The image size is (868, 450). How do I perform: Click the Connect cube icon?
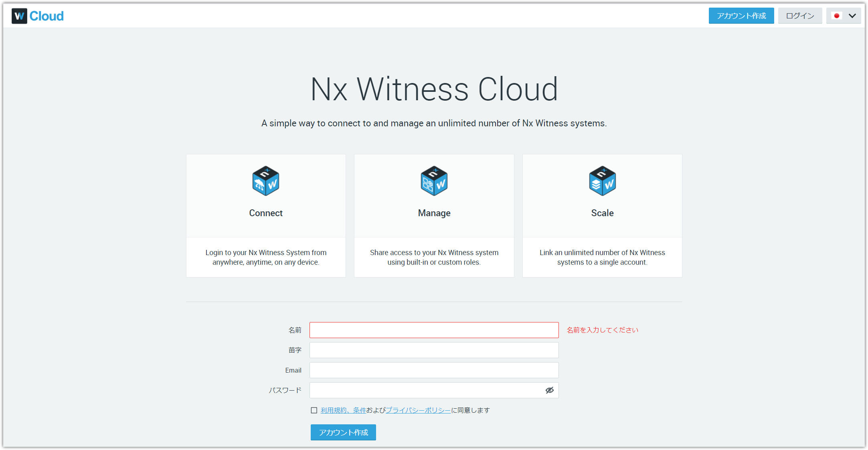pyautogui.click(x=266, y=181)
